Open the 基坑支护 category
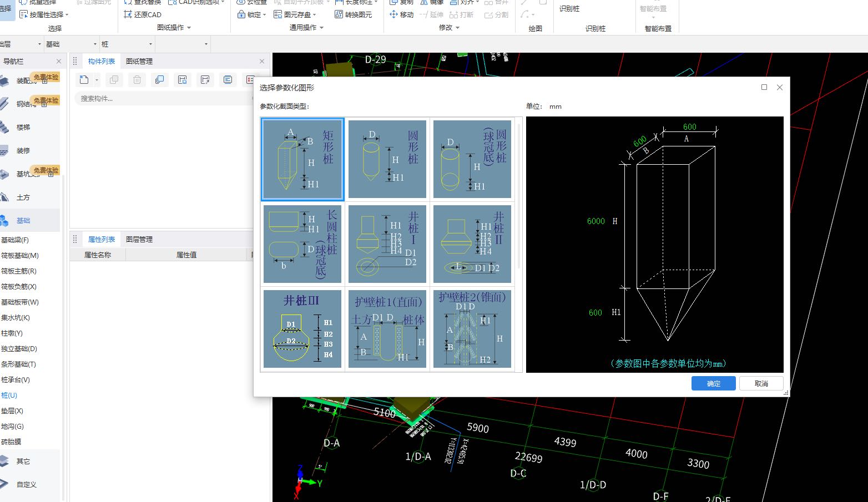Image resolution: width=868 pixels, height=502 pixels. [30, 174]
